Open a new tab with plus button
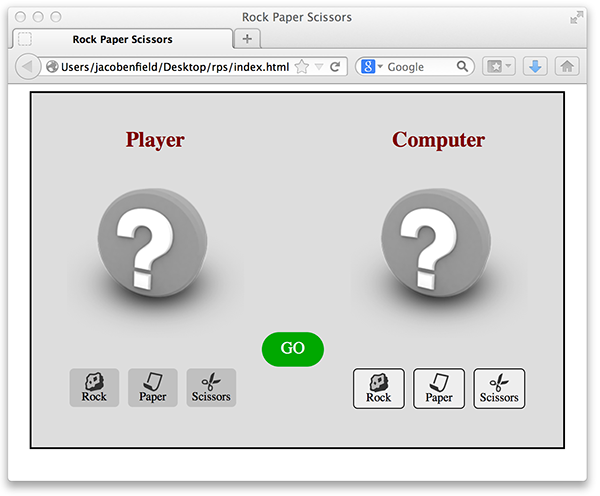 pos(248,39)
